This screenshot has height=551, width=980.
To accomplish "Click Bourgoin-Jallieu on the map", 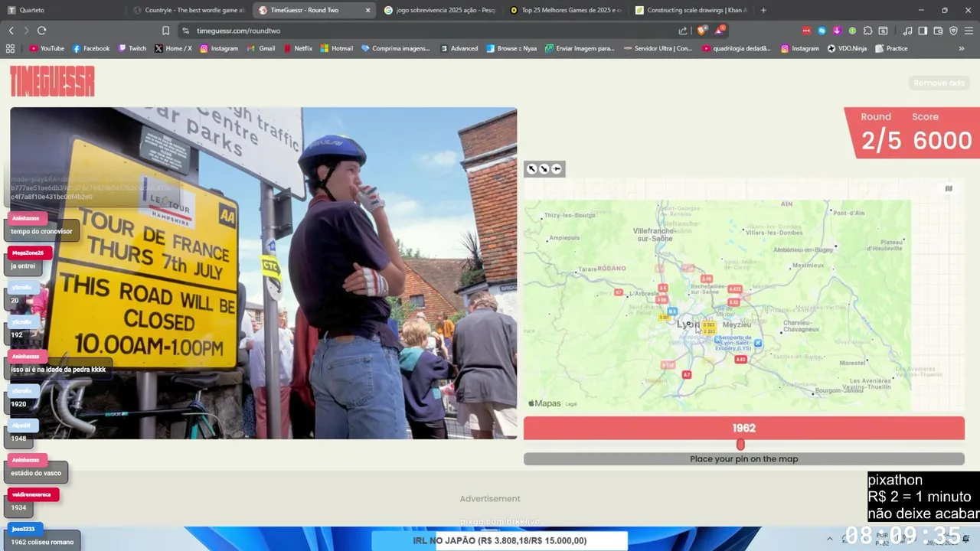I will tap(839, 390).
